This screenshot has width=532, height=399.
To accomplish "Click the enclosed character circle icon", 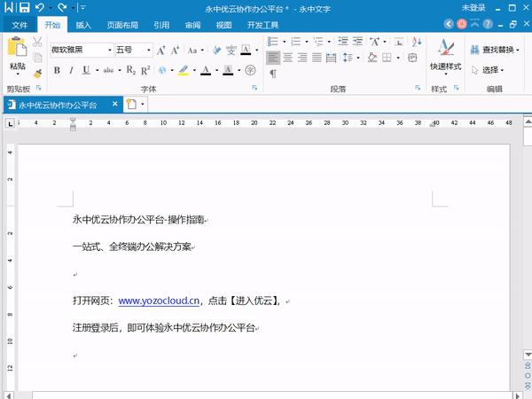I will point(250,70).
